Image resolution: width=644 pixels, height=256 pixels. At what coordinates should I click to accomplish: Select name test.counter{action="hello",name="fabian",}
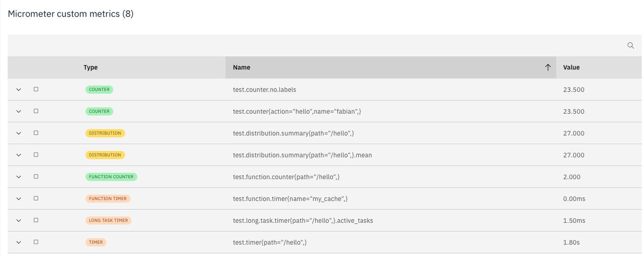point(297,111)
